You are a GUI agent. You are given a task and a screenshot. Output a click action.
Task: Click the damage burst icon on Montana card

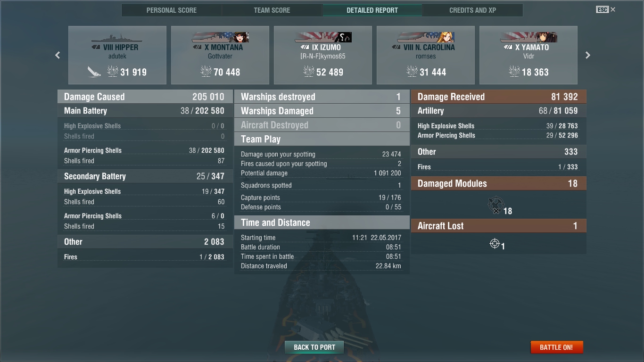coord(206,72)
